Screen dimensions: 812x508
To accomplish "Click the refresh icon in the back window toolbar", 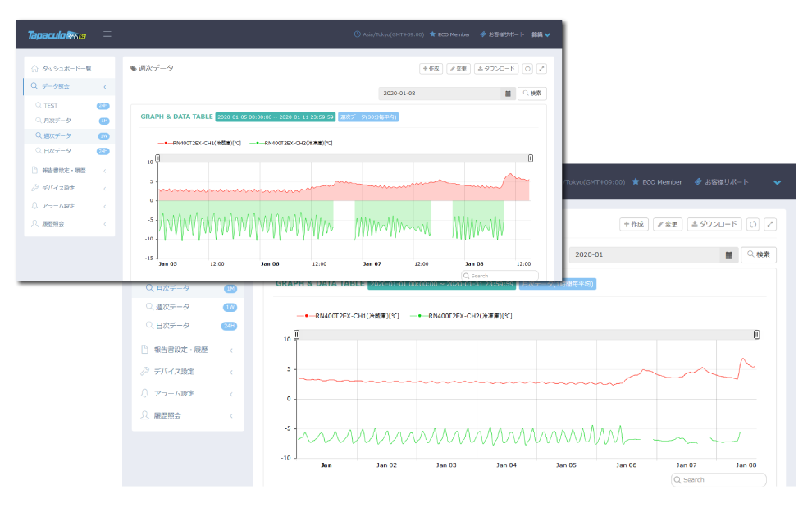I will point(753,224).
